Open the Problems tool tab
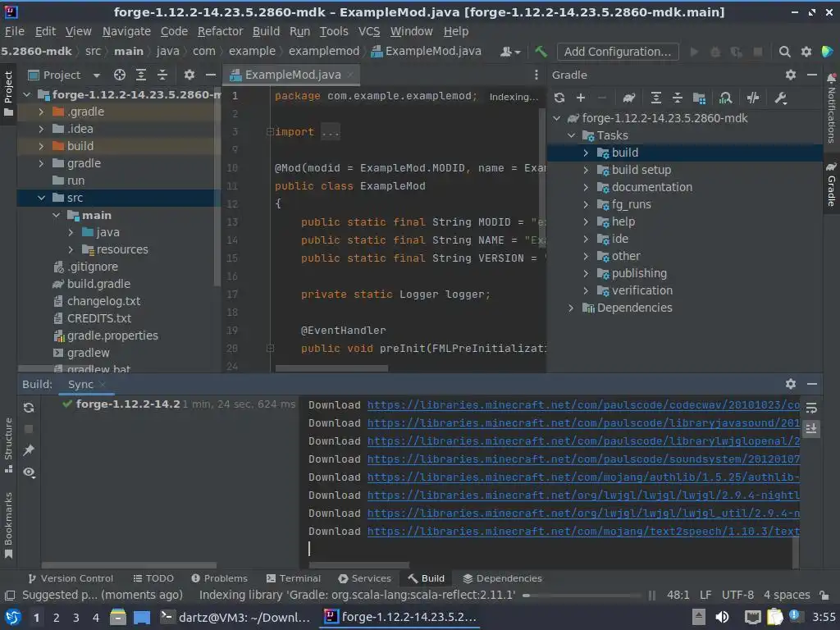This screenshot has height=630, width=840. (x=220, y=578)
